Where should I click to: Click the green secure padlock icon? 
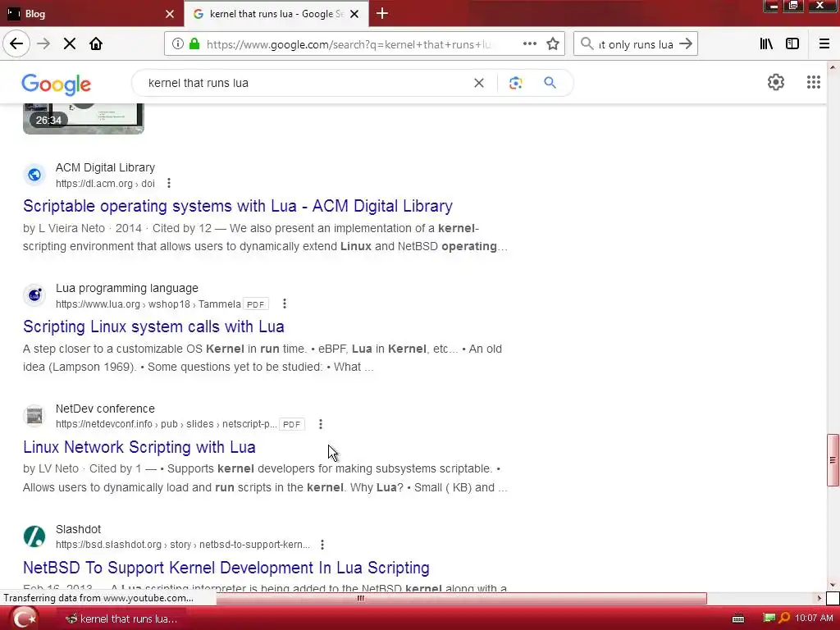[x=194, y=43]
